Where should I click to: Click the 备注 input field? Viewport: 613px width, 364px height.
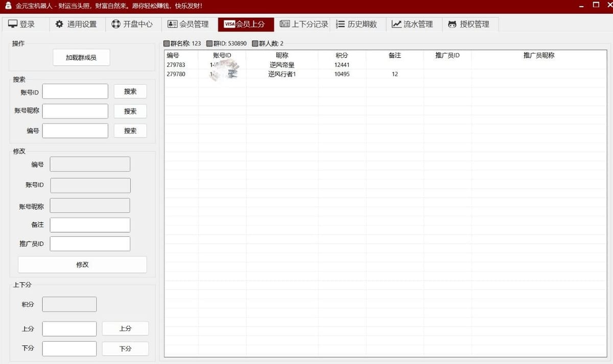pos(90,225)
